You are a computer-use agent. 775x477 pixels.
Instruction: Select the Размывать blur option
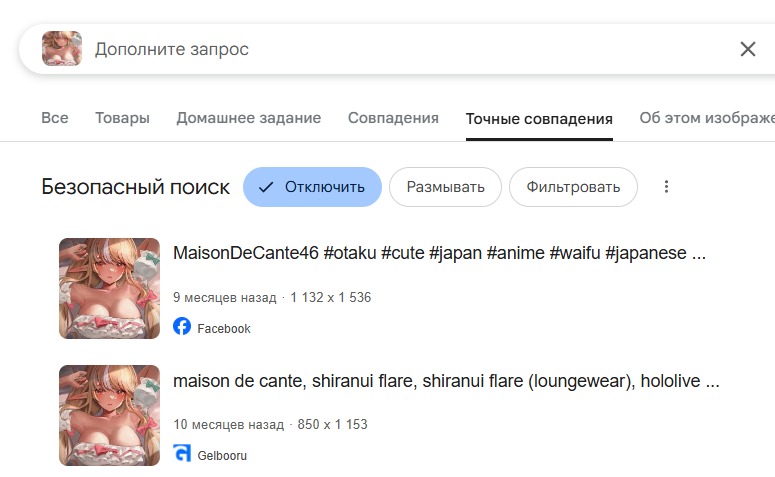coord(445,187)
